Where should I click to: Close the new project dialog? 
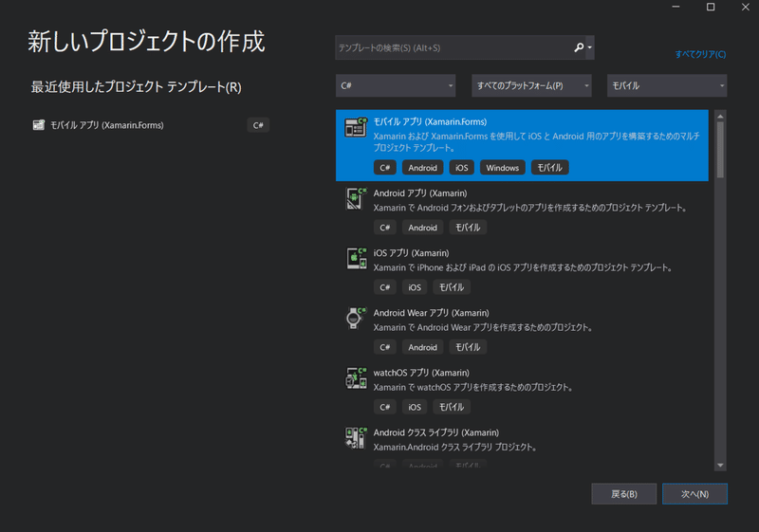click(746, 7)
